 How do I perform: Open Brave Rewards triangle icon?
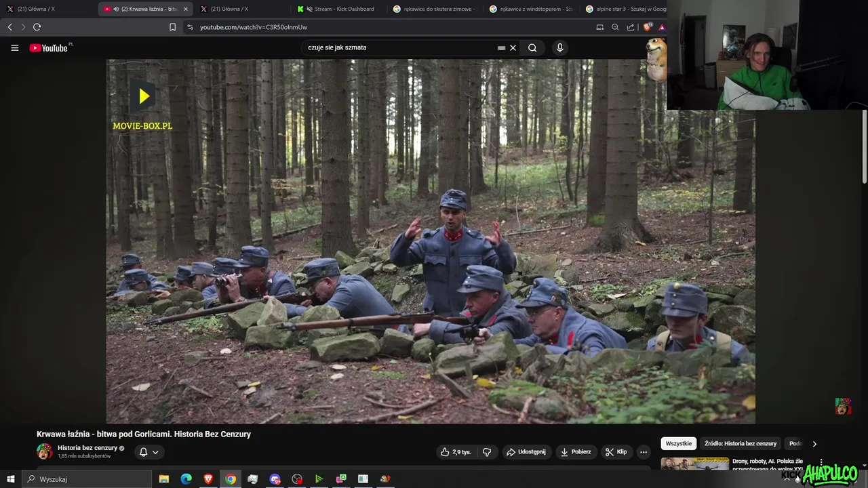coord(662,27)
